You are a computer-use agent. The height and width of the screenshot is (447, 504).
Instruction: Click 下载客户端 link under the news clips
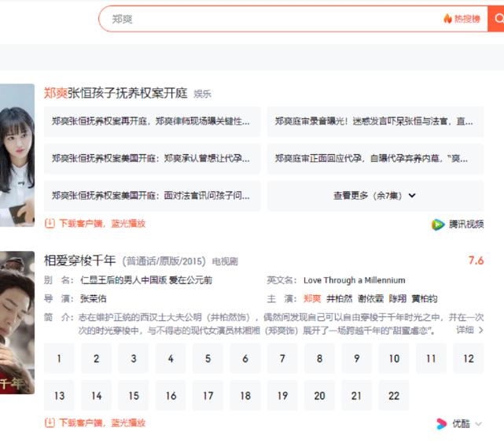click(x=102, y=223)
